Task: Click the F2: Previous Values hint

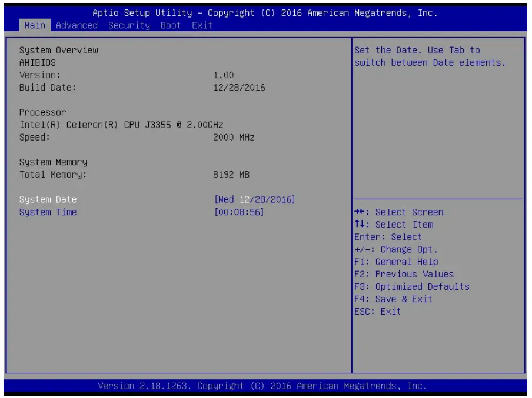Action: coord(404,274)
